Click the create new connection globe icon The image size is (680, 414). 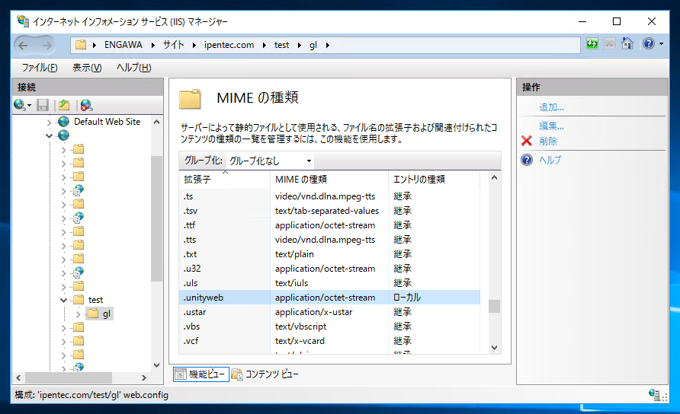(20, 105)
